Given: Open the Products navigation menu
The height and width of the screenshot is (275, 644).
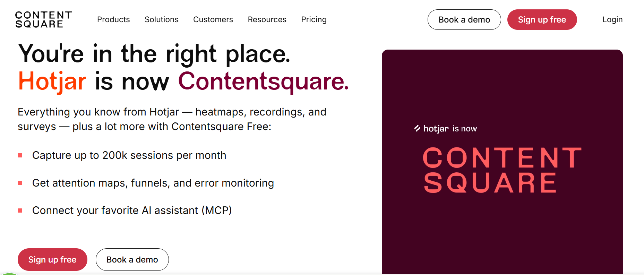Looking at the screenshot, I should (x=113, y=19).
